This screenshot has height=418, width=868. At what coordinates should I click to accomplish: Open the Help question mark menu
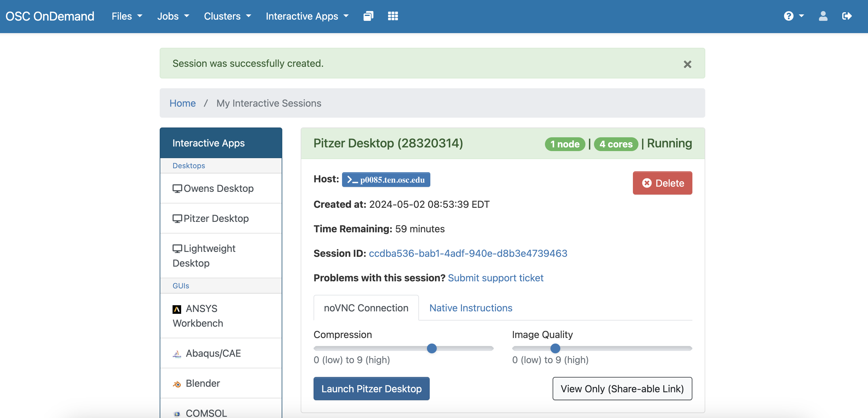(x=794, y=16)
